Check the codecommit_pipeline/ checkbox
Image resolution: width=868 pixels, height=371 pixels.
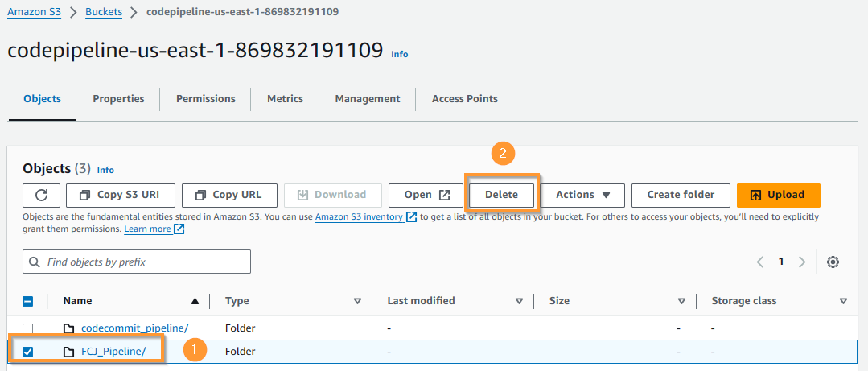tap(27, 328)
